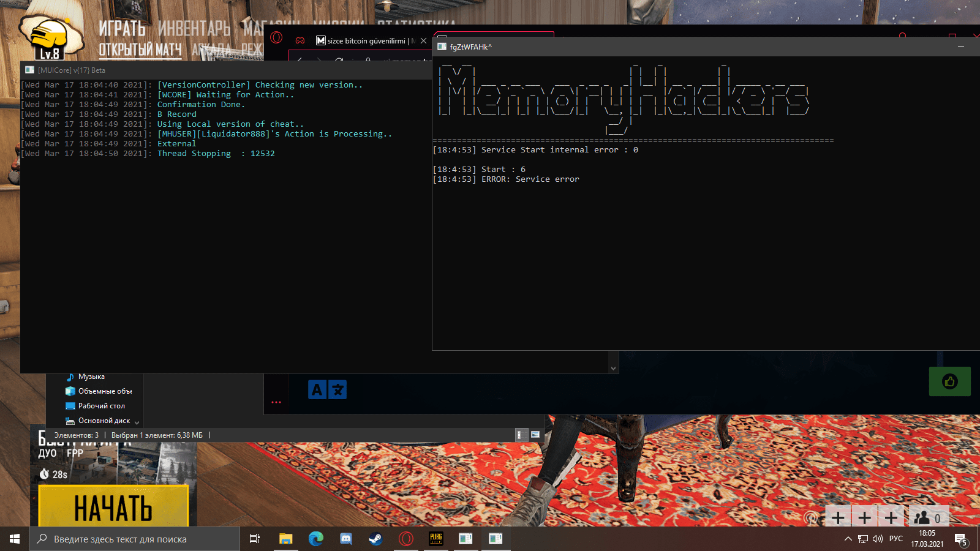Click 'Элементов: 3' in Explorer status bar
The width and height of the screenshot is (980, 551).
[x=77, y=435]
